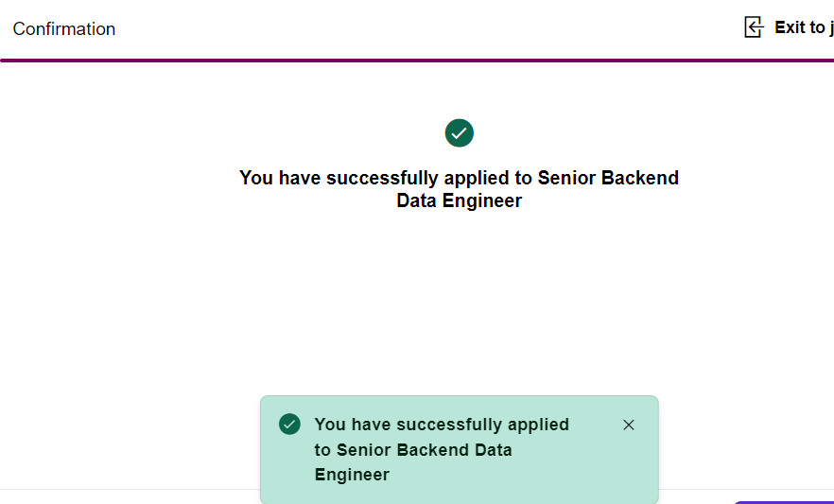
Task: Click the "Confirmation" page title
Action: pyautogui.click(x=64, y=29)
